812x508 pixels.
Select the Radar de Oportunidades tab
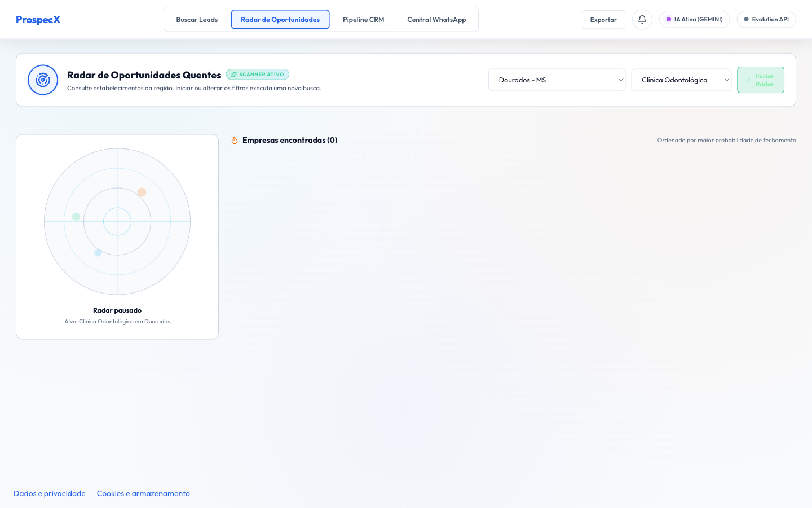[x=280, y=20]
